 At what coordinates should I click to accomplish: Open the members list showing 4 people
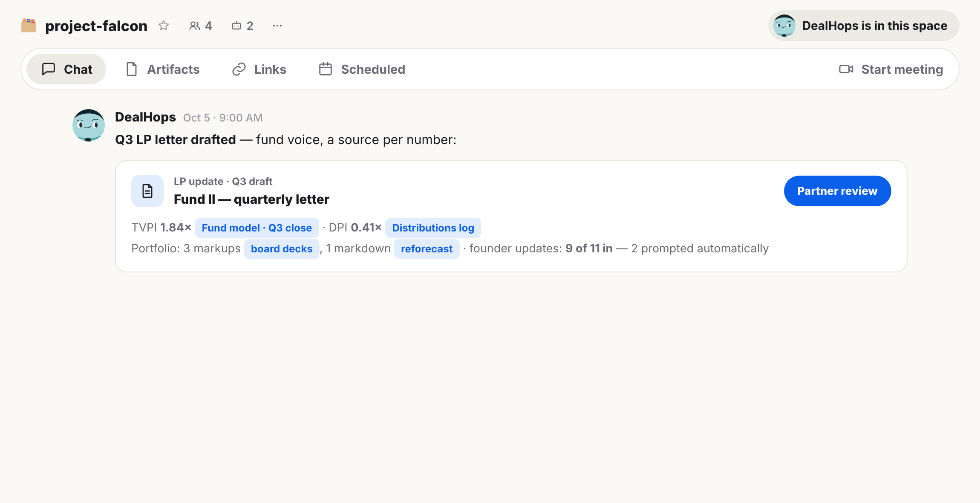[x=200, y=26]
